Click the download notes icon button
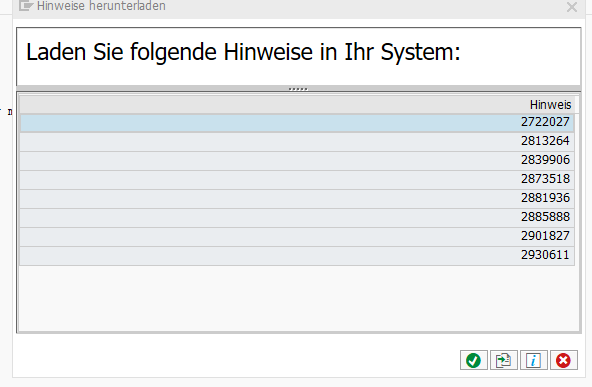 503,360
